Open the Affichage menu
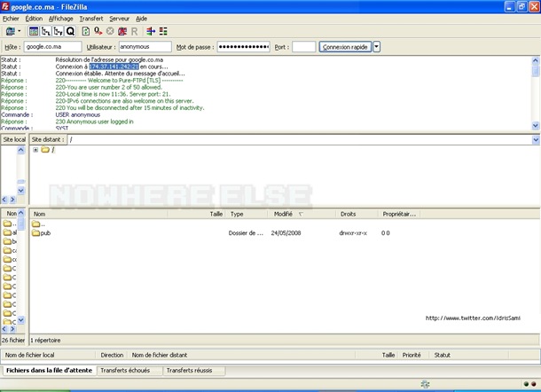 [x=60, y=19]
